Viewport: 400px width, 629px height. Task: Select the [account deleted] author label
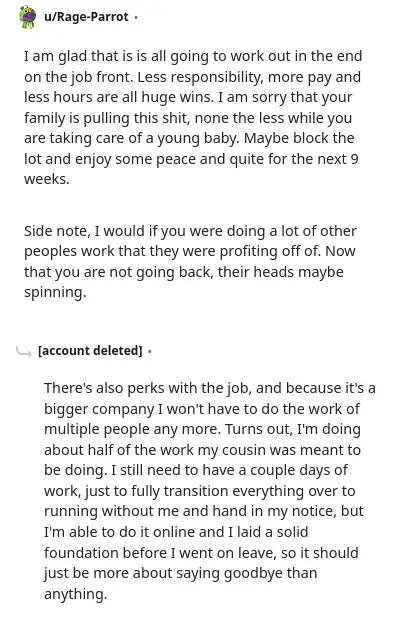90,351
